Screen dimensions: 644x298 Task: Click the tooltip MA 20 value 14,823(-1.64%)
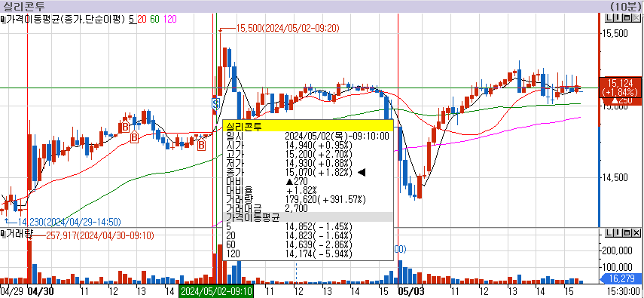(x=319, y=236)
